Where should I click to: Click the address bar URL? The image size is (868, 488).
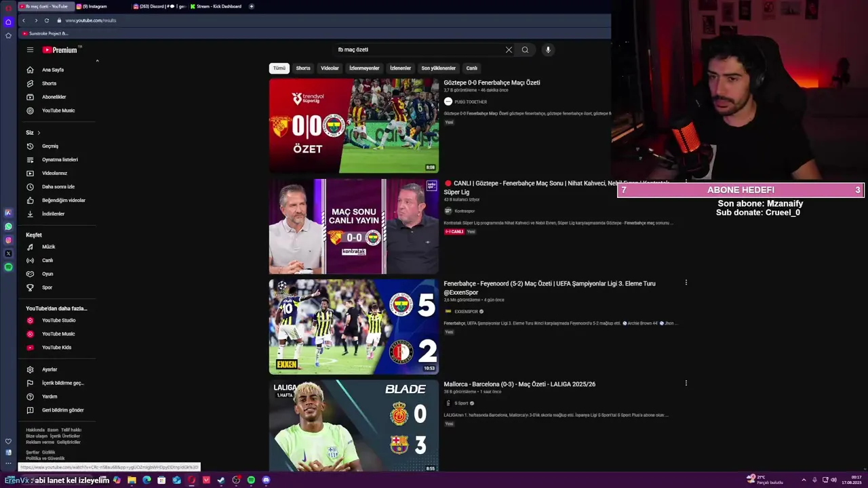(91, 20)
